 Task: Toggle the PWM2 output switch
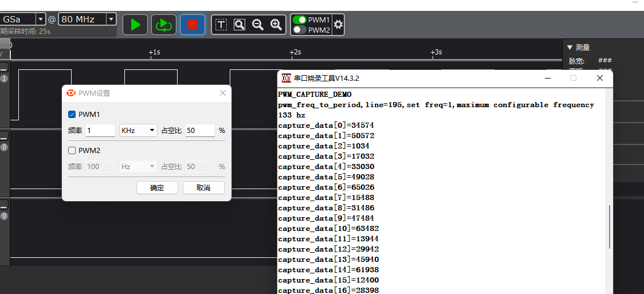coord(300,30)
